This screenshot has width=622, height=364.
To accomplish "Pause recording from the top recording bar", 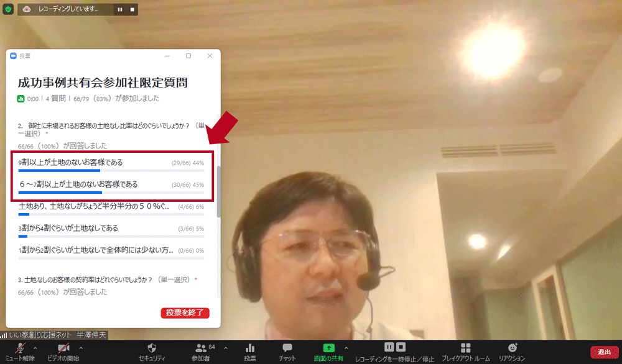I will click(120, 9).
